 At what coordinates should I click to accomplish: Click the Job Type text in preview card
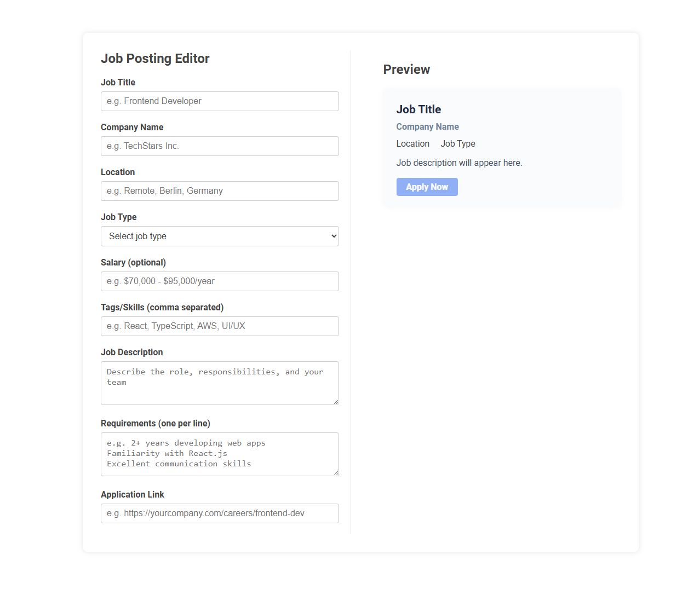click(x=457, y=143)
